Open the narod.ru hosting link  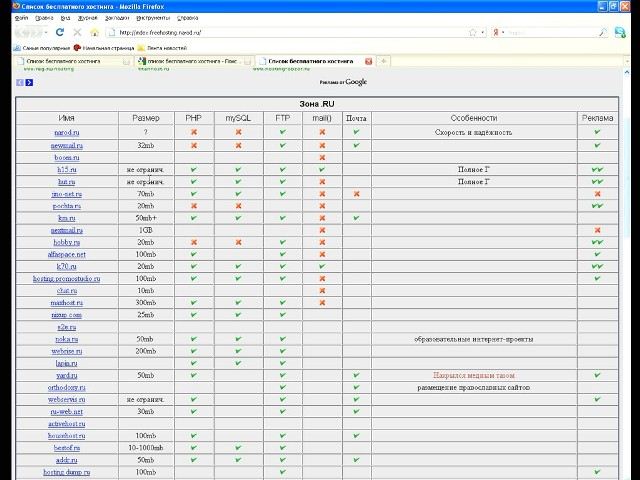click(x=67, y=133)
